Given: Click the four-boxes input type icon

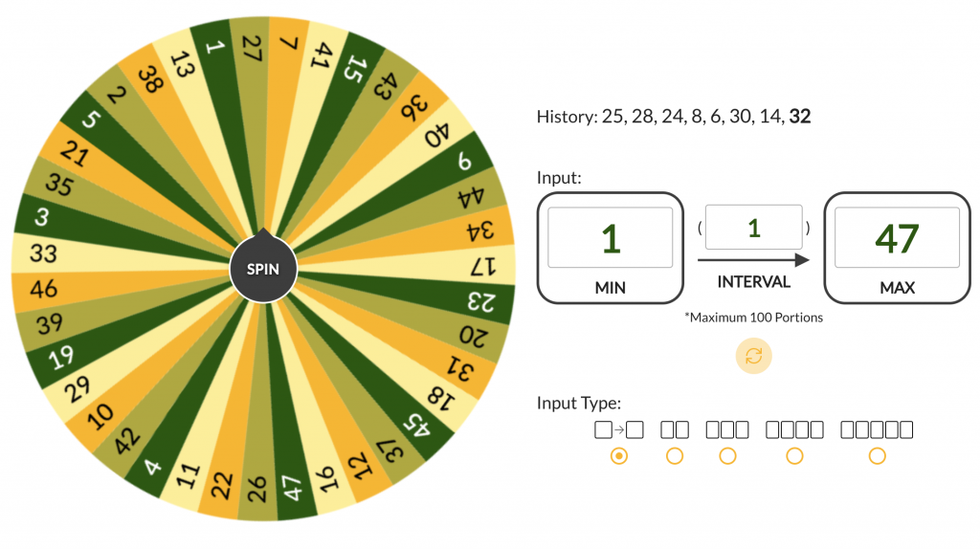Looking at the screenshot, I should pyautogui.click(x=794, y=430).
